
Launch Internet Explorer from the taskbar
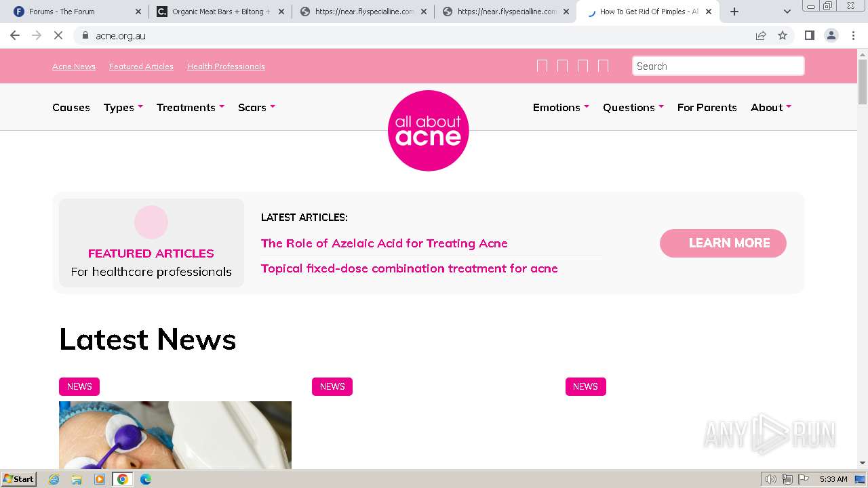54,479
